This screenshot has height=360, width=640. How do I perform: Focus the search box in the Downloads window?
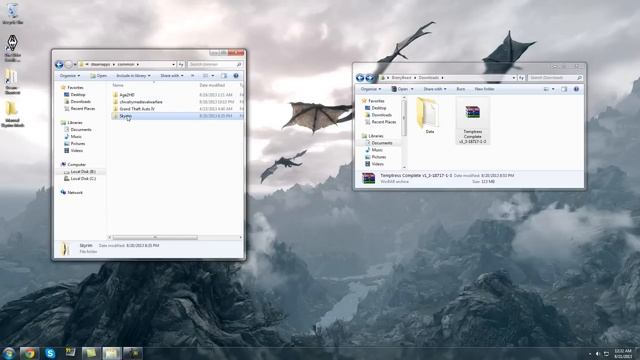point(555,78)
